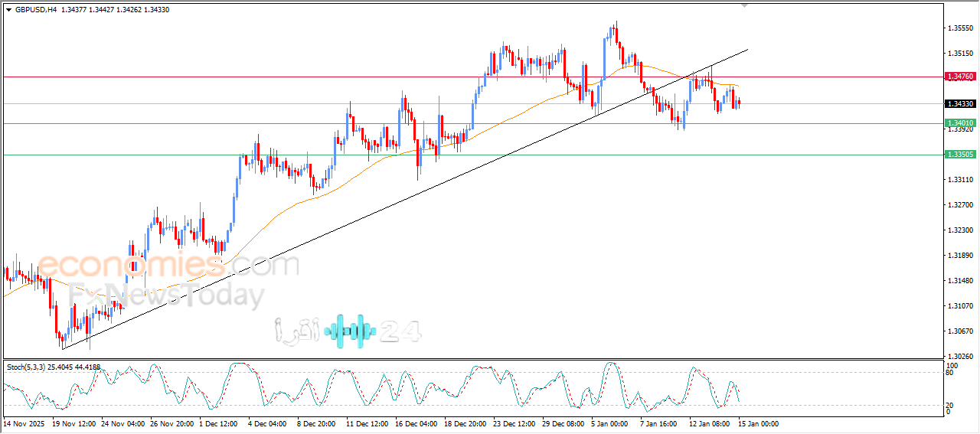Click the economies.com watermark logo
This screenshot has height=434, width=980.
168,266
